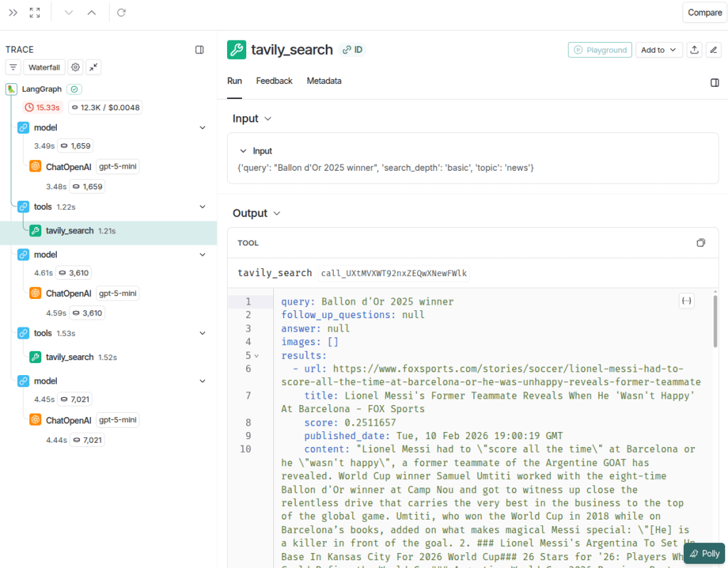Copy the tool output content

point(700,243)
